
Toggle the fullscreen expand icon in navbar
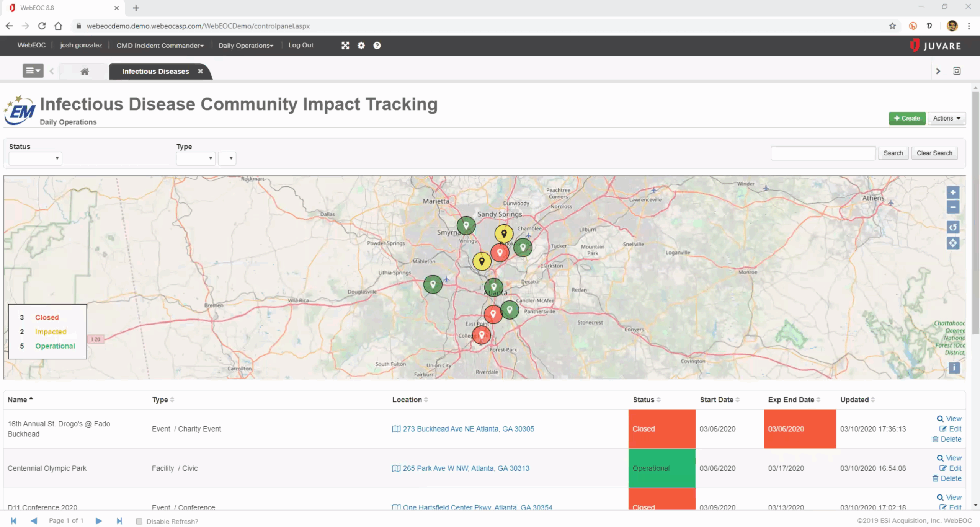[345, 46]
